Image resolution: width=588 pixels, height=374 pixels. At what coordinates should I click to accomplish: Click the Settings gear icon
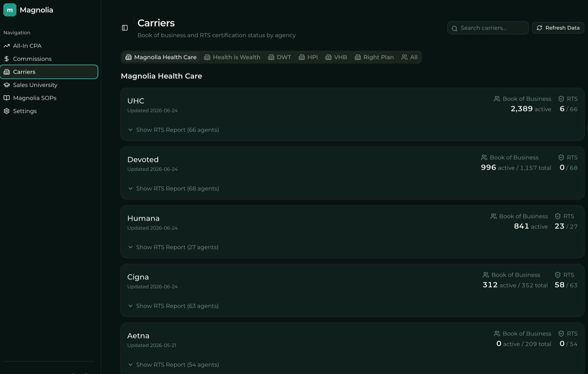click(x=7, y=111)
